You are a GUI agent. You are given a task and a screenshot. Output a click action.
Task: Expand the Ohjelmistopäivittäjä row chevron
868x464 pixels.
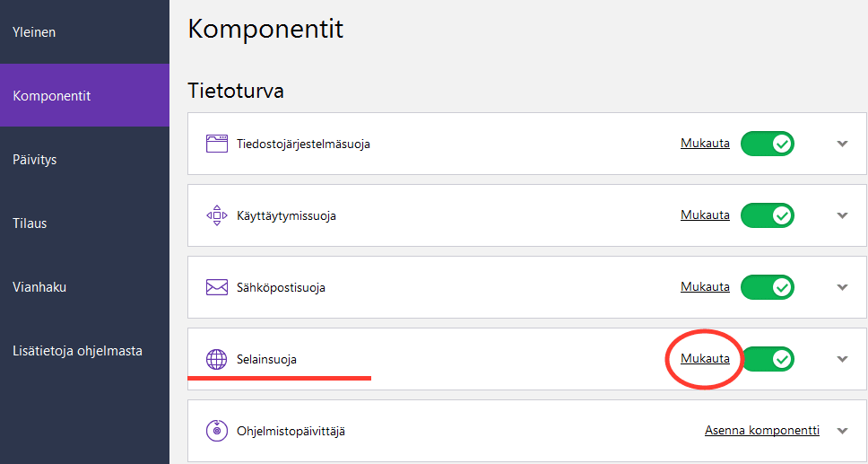pos(842,431)
